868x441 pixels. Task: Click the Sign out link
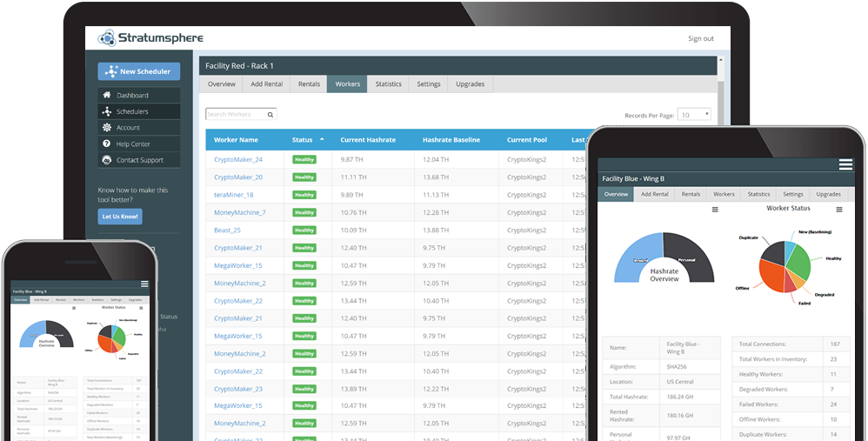click(x=701, y=39)
